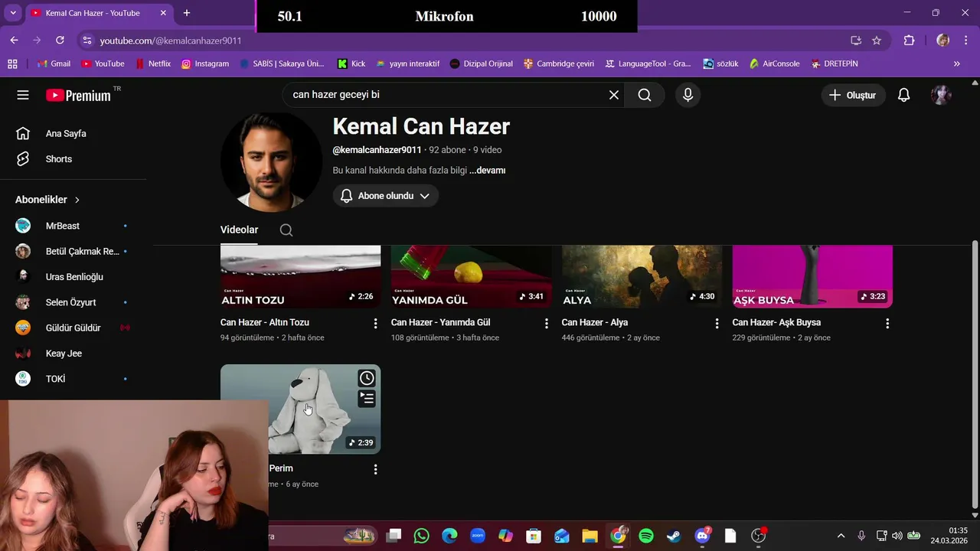980x551 pixels.
Task: Open a new Chrome tab
Action: pyautogui.click(x=186, y=13)
